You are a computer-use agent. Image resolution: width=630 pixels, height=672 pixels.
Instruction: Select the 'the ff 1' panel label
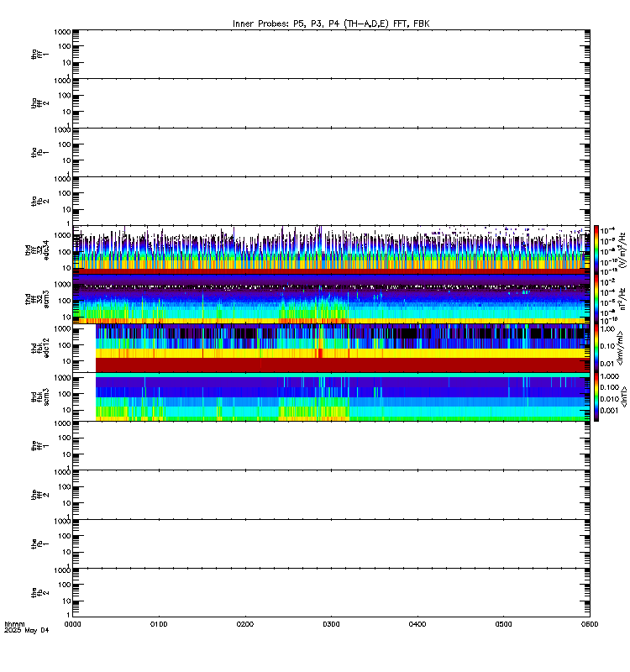[39, 446]
